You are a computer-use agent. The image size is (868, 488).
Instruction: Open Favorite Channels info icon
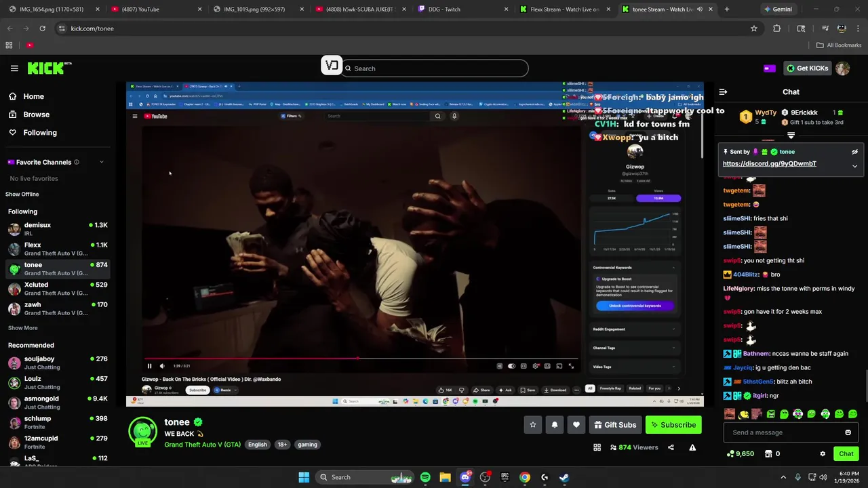click(x=77, y=162)
